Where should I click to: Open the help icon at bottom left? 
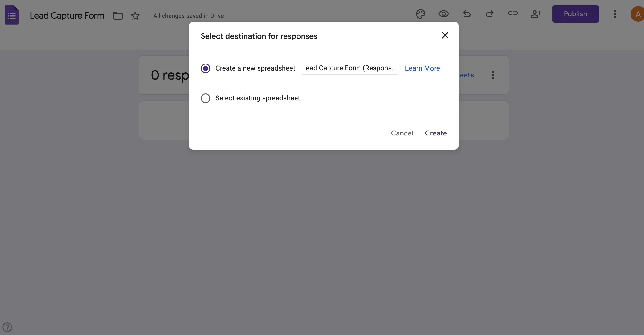click(x=7, y=327)
